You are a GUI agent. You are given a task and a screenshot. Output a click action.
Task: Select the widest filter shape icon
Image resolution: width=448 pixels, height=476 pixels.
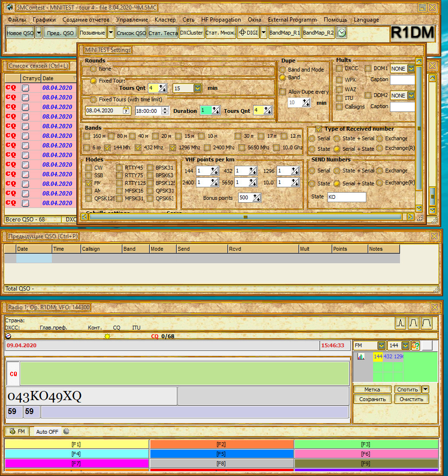point(426,323)
